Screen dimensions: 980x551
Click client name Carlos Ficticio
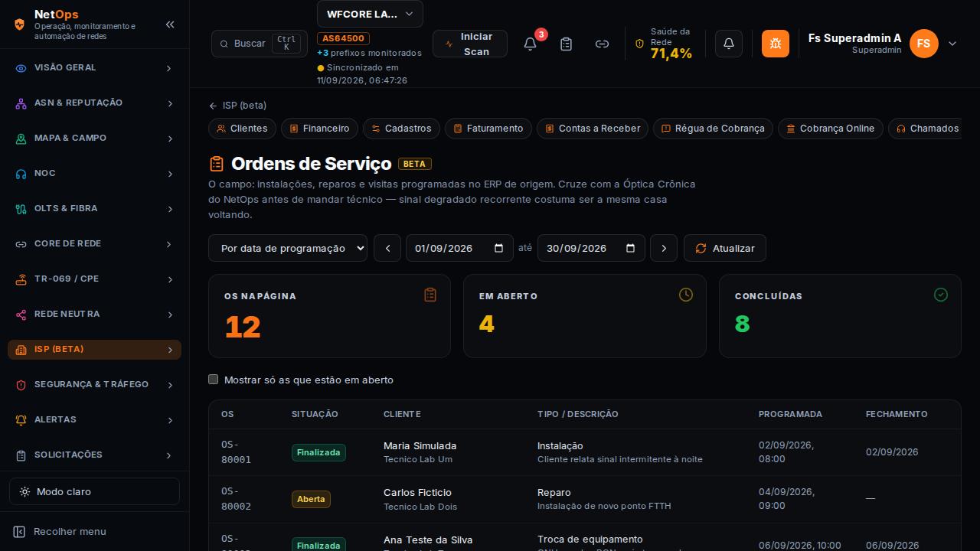pyautogui.click(x=417, y=492)
